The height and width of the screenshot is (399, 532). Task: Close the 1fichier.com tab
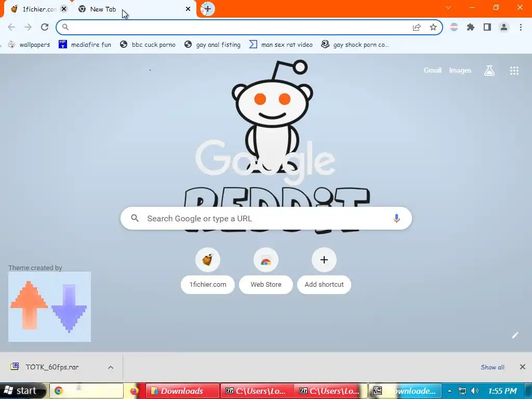point(64,9)
